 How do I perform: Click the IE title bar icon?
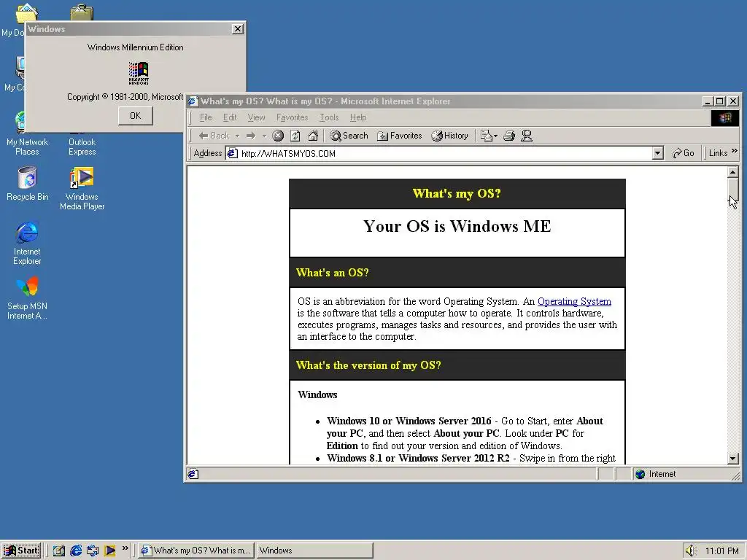pyautogui.click(x=193, y=101)
